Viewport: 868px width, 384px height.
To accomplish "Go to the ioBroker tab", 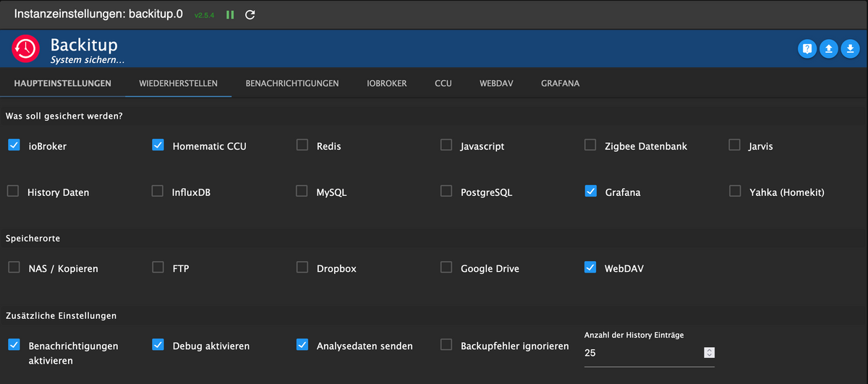I will [x=387, y=83].
